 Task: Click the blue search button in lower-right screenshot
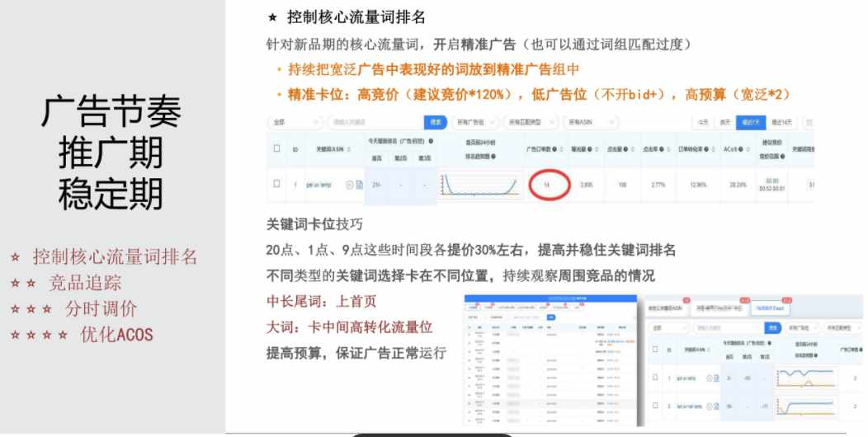(x=772, y=328)
